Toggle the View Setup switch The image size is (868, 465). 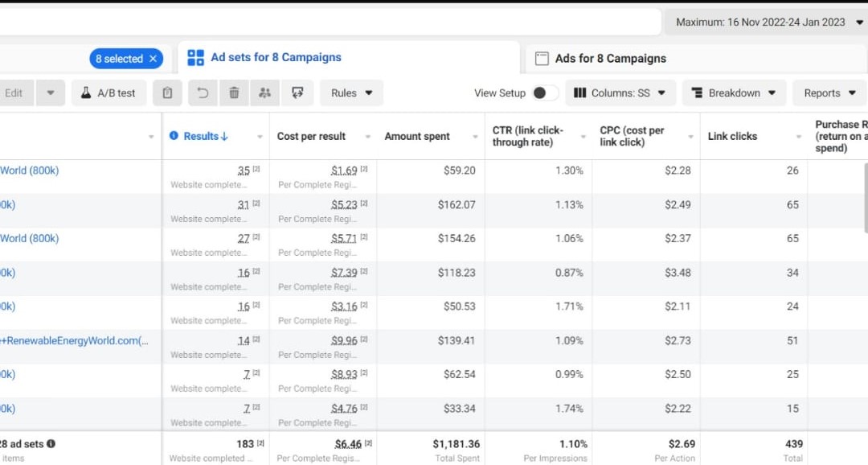pyautogui.click(x=544, y=93)
